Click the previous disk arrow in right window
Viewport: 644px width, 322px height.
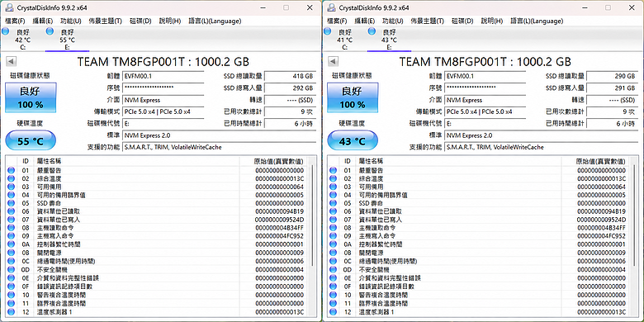(334, 62)
